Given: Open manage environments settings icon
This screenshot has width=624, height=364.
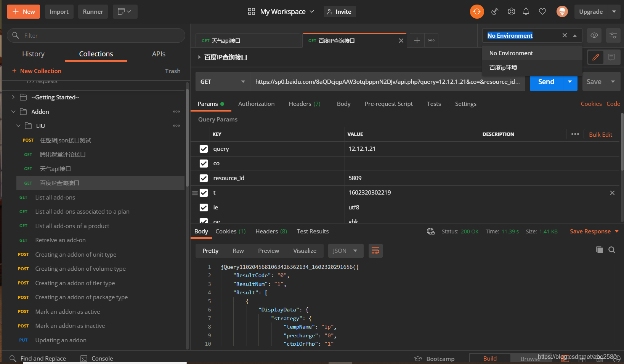Looking at the screenshot, I should point(613,35).
